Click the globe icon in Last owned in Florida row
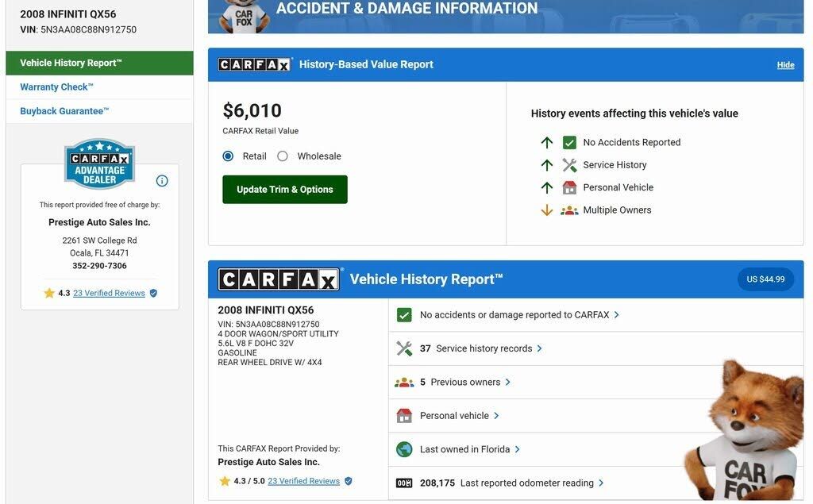Screen dimensions: 813x504 point(404,449)
